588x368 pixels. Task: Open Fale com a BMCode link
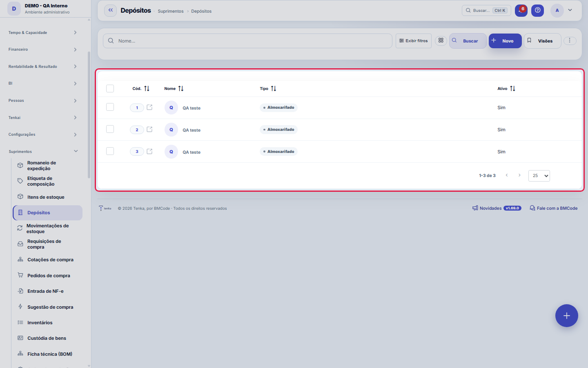(x=554, y=208)
